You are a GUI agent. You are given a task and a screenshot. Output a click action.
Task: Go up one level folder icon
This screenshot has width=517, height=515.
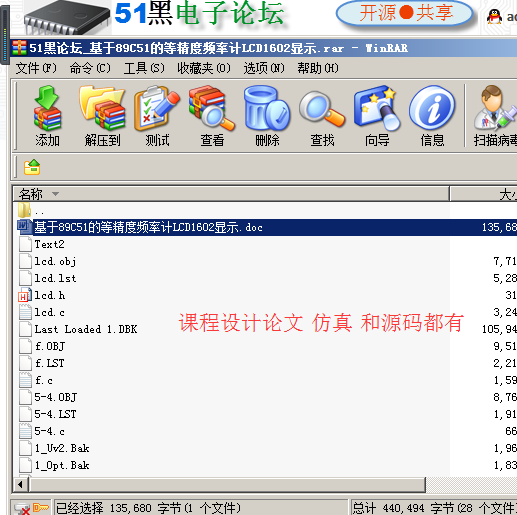pos(32,167)
